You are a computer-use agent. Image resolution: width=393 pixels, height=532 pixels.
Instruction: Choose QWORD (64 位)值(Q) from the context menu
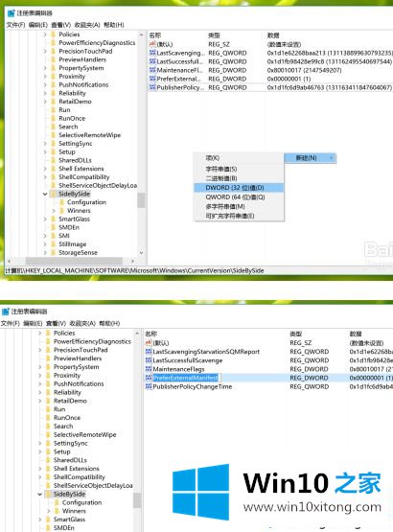[x=239, y=197]
